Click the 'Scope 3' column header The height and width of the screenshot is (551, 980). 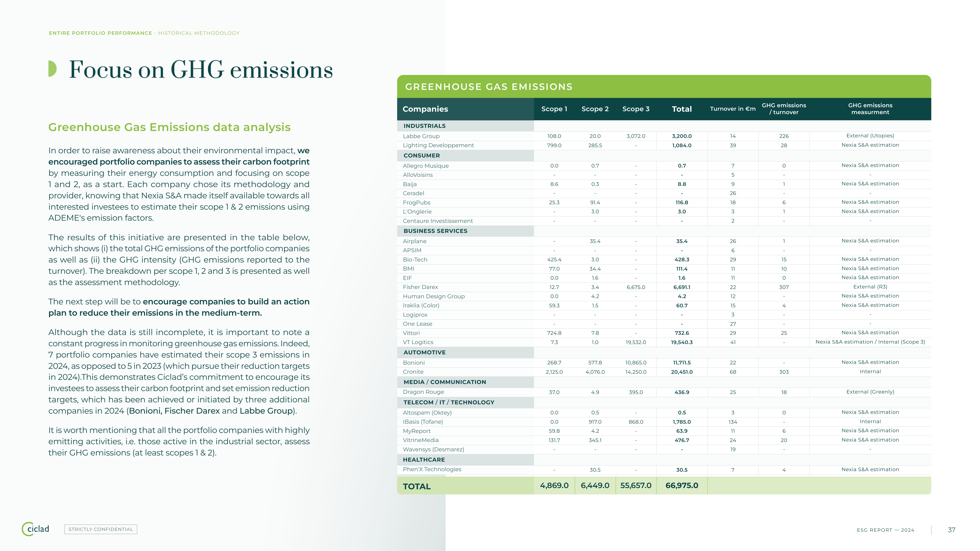tap(636, 109)
